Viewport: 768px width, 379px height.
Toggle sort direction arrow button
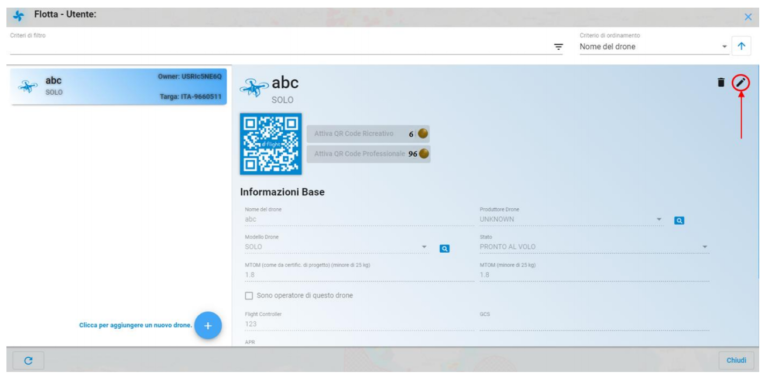741,47
